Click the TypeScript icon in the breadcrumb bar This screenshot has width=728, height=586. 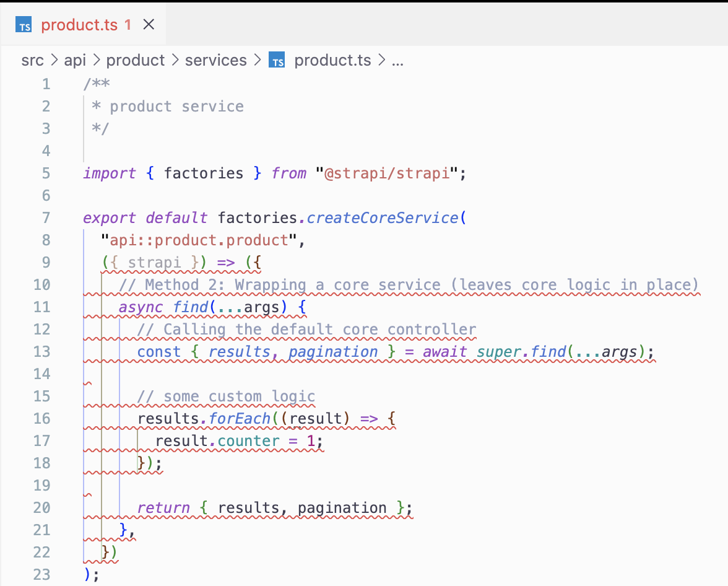[277, 60]
